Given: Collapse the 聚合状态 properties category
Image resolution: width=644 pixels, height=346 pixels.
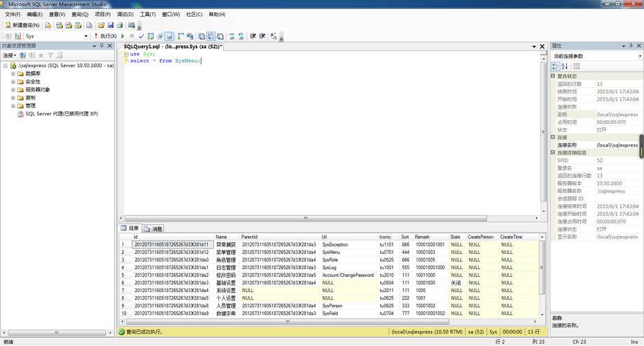Looking at the screenshot, I should click(553, 76).
